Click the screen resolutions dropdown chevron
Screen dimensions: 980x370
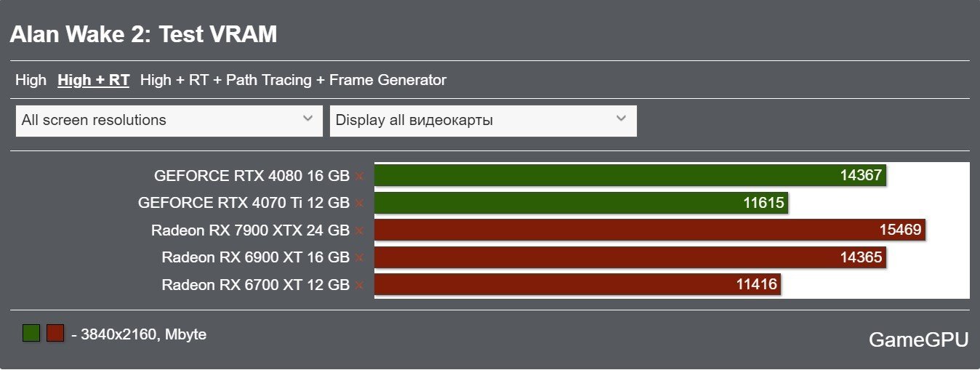click(x=308, y=118)
